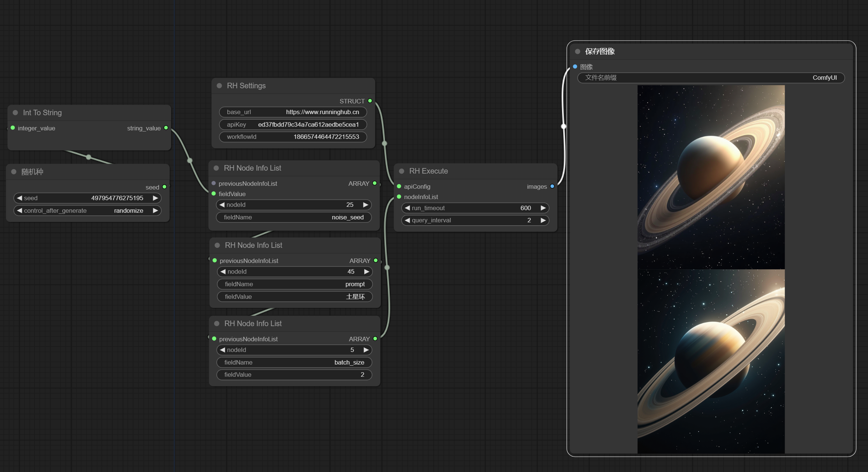This screenshot has width=868, height=472.
Task: Click the images output port on RH Execute
Action: (552, 187)
